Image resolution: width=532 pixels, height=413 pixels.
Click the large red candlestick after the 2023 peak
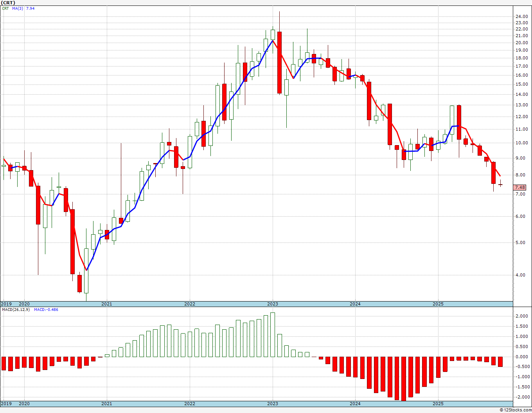coord(279,63)
